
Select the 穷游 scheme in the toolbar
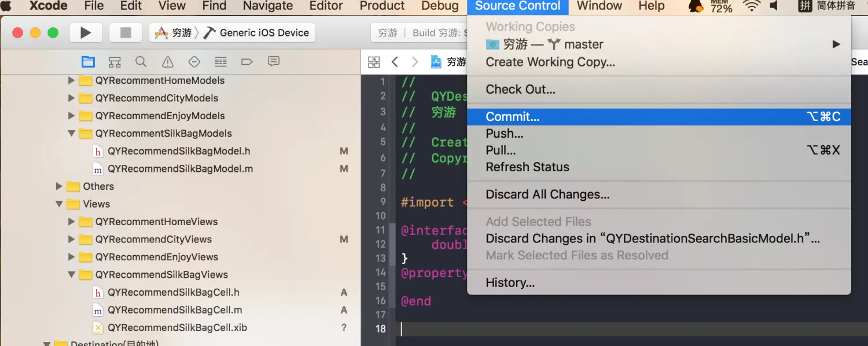[x=174, y=33]
